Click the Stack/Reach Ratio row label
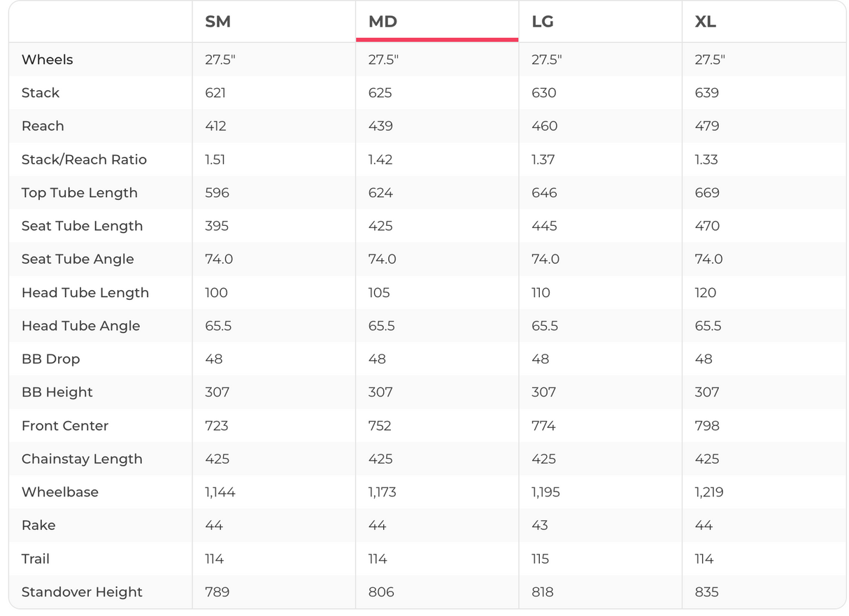This screenshot has width=849, height=616. (x=84, y=159)
